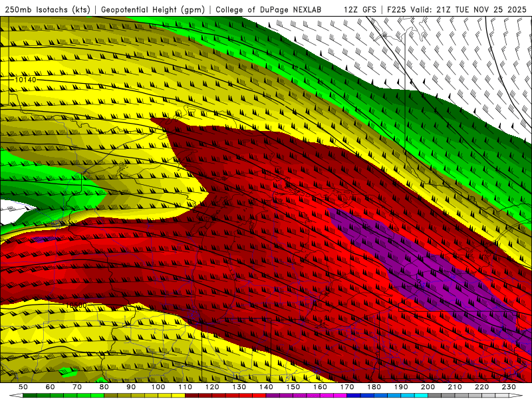
Task: Pick the dark gray swatch starting at 200
Action: (435, 396)
